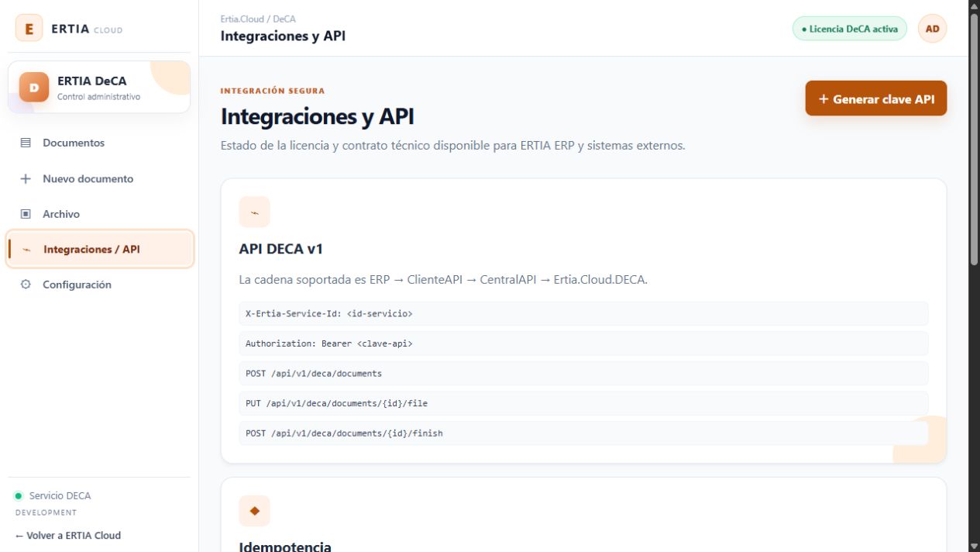Click the PUT documents/{id}/file code line
Image resolution: width=980 pixels, height=552 pixels.
(x=583, y=403)
